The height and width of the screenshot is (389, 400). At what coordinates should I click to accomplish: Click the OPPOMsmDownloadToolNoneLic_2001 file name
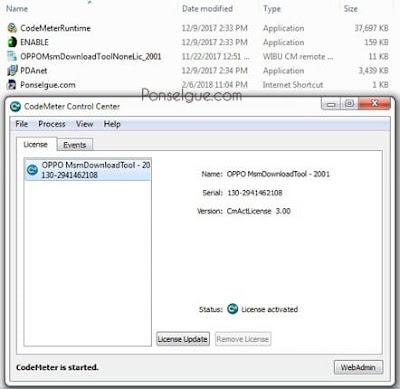pos(91,56)
